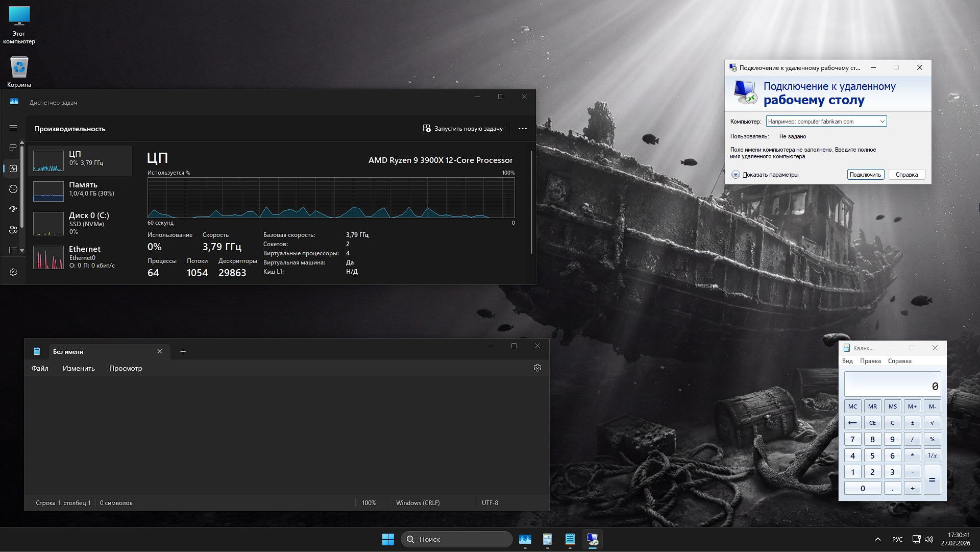Open the Notepad settings gear
The height and width of the screenshot is (552, 980).
click(537, 368)
